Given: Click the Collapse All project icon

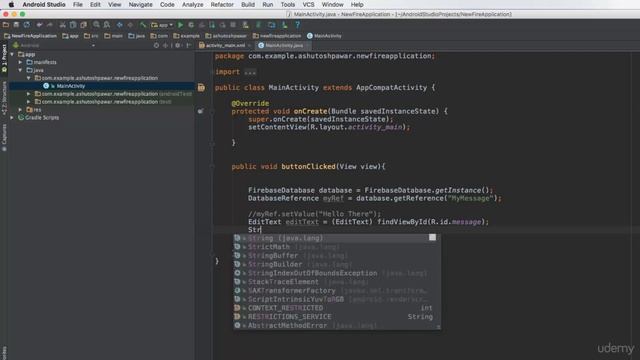Looking at the screenshot, I should [x=166, y=45].
